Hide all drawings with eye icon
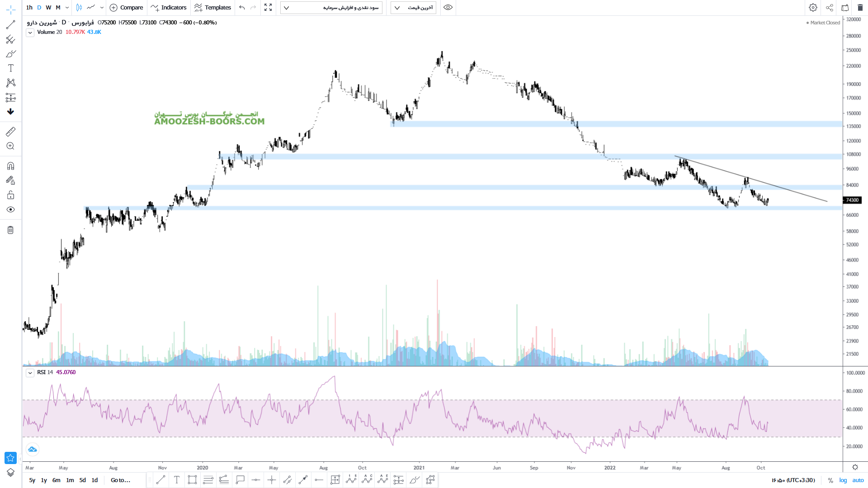Viewport: 868px width, 488px height. click(x=10, y=210)
